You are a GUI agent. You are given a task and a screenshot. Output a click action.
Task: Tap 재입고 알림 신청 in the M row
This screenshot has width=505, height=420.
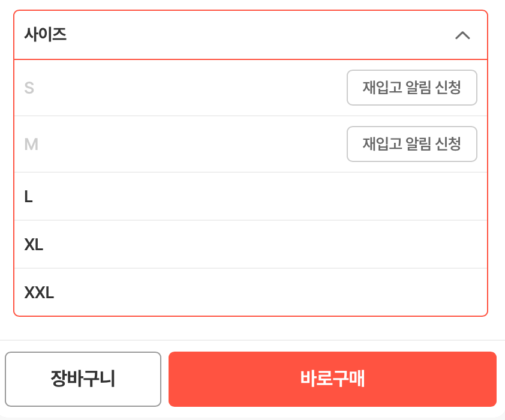411,144
